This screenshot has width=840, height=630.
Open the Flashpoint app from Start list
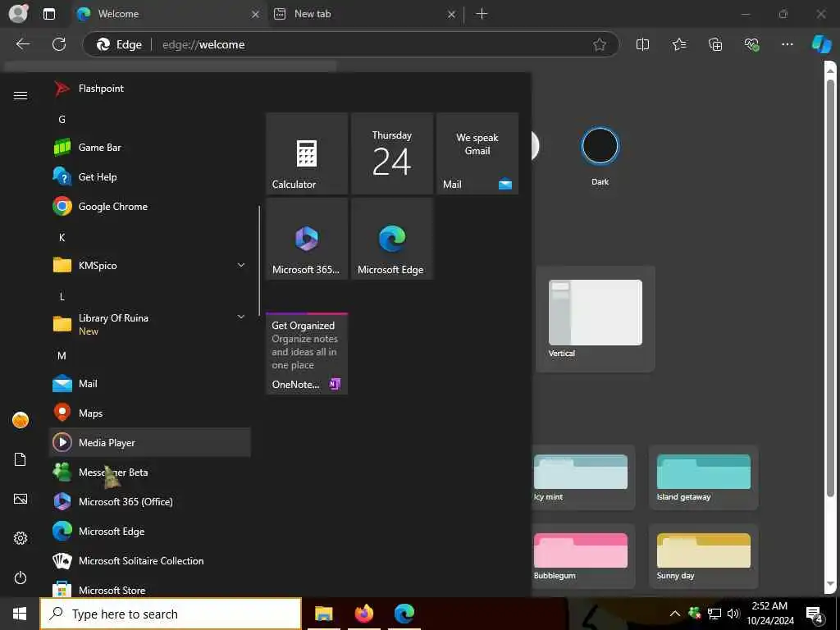[150, 89]
